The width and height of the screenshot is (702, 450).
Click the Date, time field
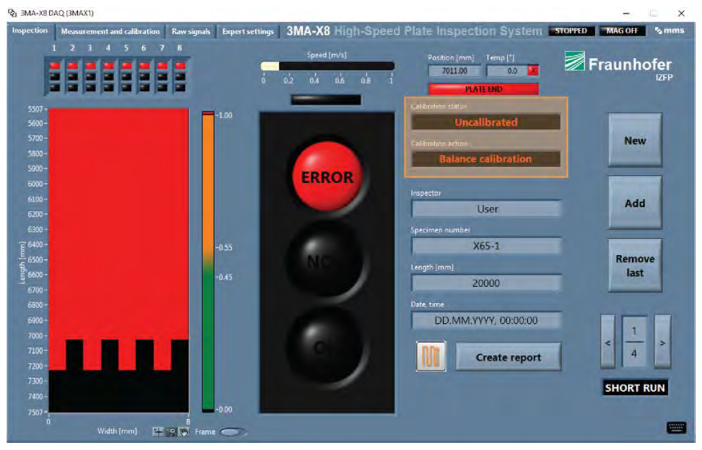coord(486,320)
